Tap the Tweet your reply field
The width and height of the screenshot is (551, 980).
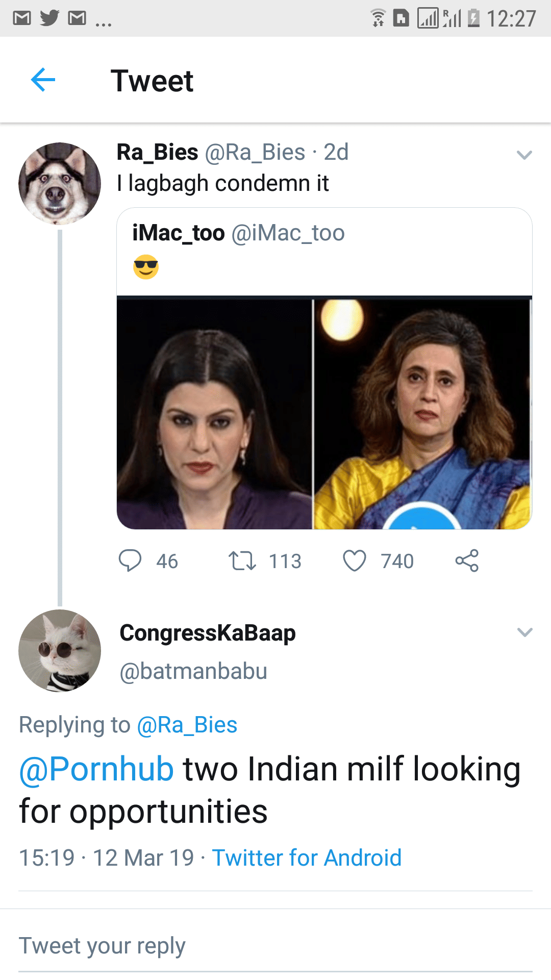[275, 946]
